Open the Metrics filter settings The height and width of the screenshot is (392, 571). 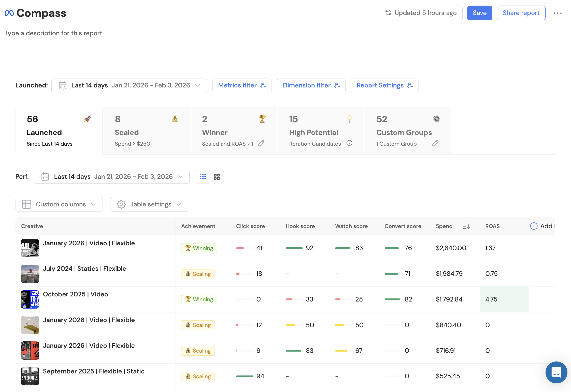point(242,85)
